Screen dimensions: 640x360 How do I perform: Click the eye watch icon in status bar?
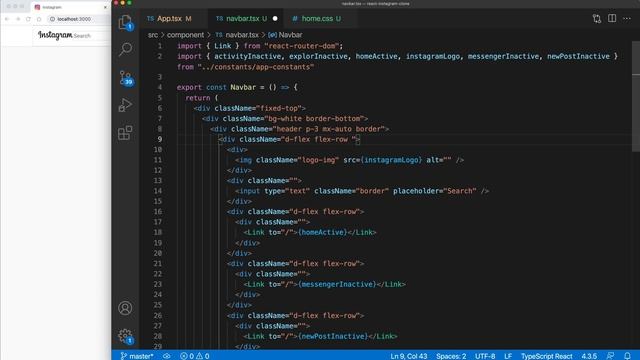click(x=167, y=356)
